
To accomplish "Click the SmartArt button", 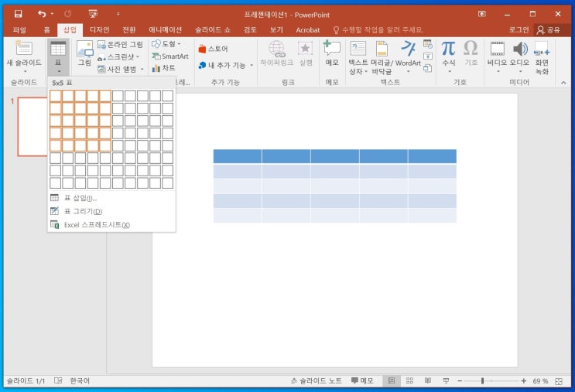I will coord(170,56).
